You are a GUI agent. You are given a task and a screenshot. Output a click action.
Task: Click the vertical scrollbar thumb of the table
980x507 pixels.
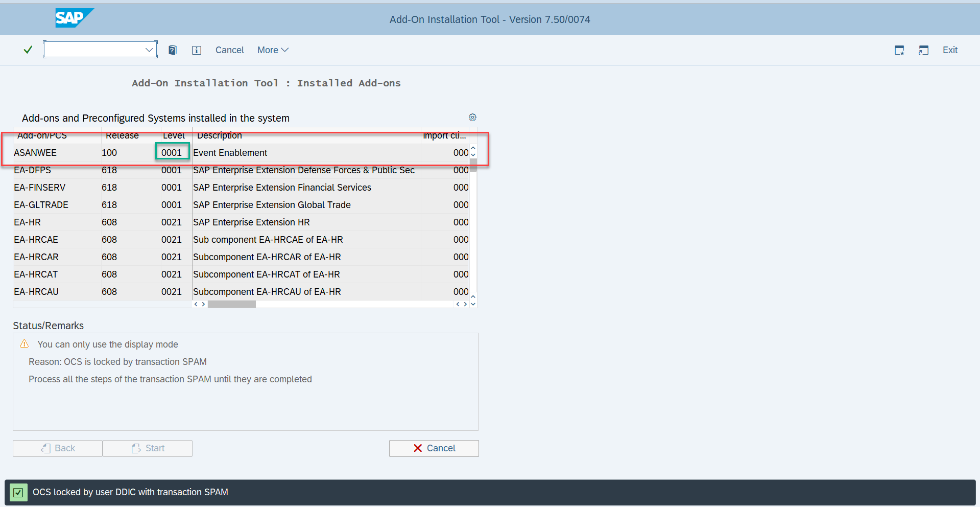473,165
